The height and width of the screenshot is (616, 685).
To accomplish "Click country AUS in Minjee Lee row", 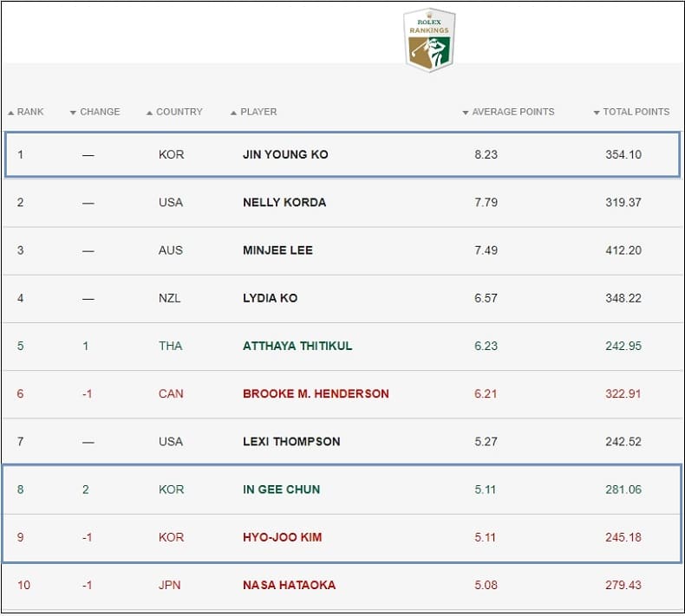I will [x=170, y=250].
